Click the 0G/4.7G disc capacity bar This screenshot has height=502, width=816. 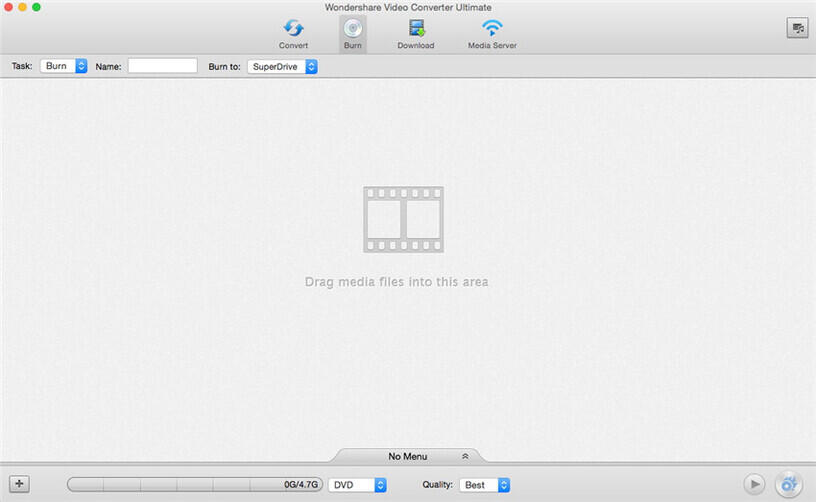coord(195,484)
